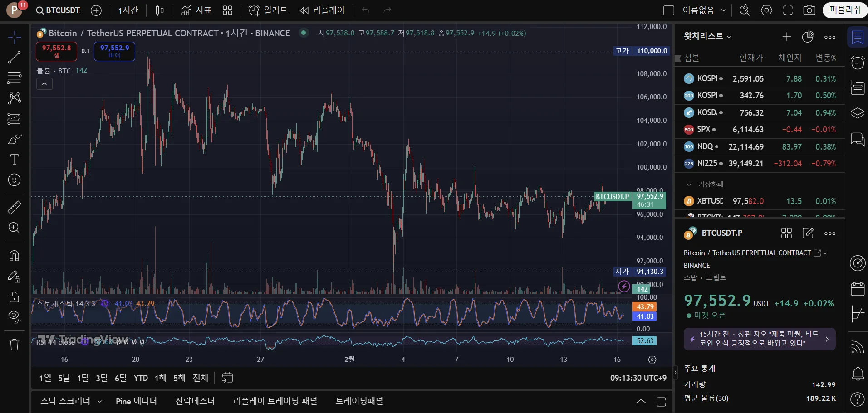Viewport: 868px width, 413px height.
Task: Open indicator templates grid icon
Action: (228, 10)
